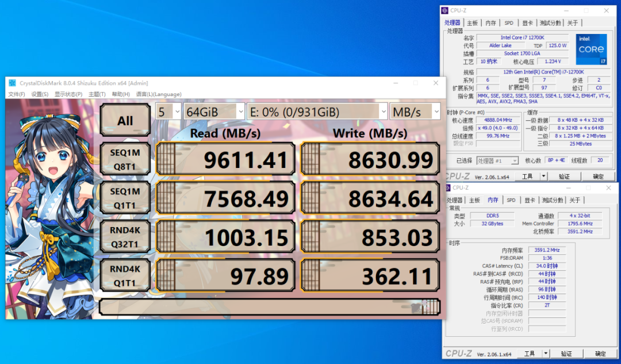Screen dimensions: 621x364
Task: Open the SPD tab in the CPU-Z memory window
Action: tap(511, 200)
